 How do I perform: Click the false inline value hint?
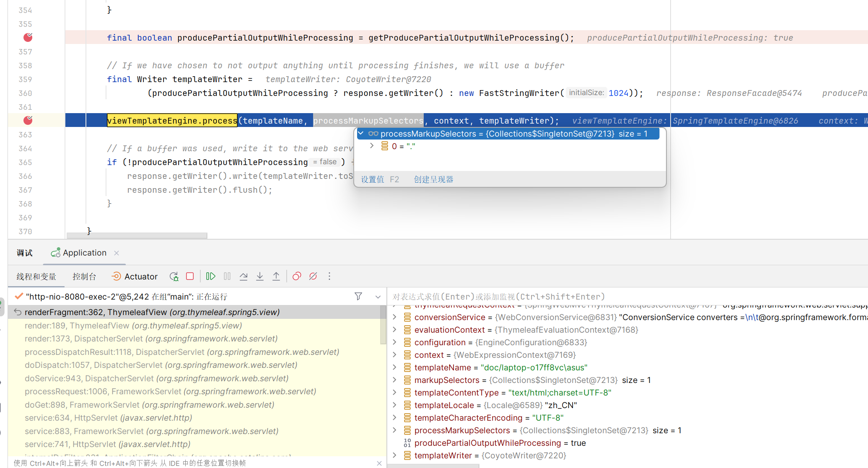click(325, 162)
